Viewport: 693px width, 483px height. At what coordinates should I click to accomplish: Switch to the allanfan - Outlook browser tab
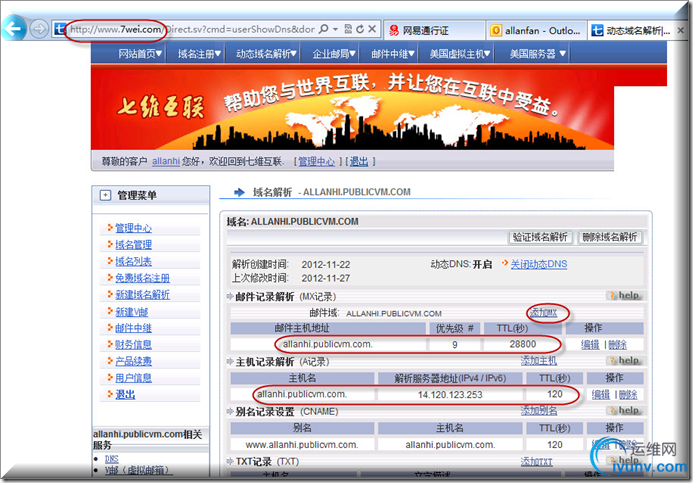pos(536,30)
